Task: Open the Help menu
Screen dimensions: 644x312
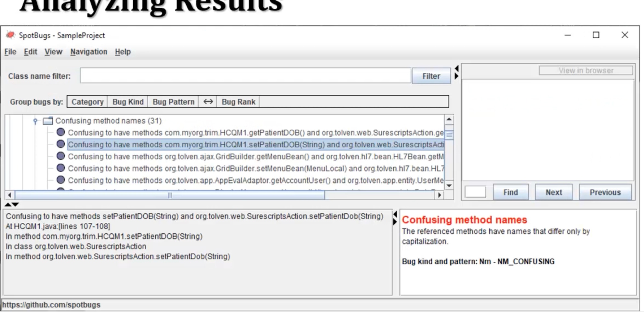Action: [x=123, y=52]
